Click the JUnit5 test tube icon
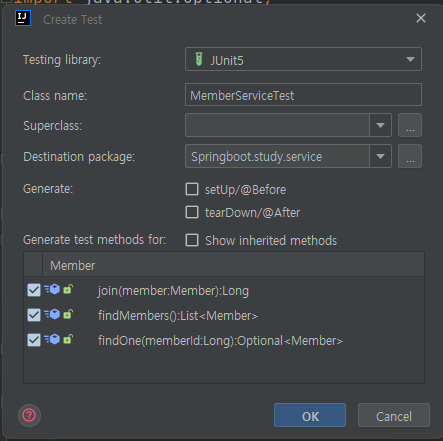The image size is (443, 441). point(199,59)
